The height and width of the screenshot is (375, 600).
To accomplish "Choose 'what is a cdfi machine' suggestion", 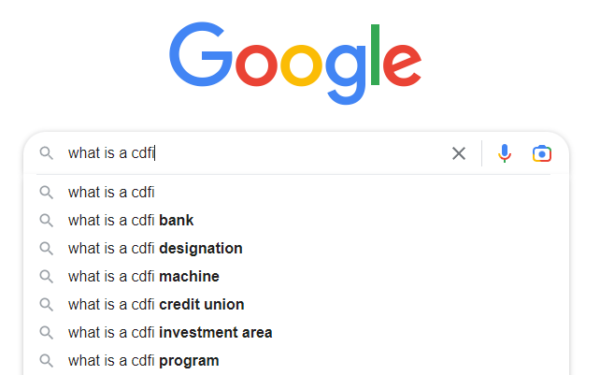I will click(296, 276).
